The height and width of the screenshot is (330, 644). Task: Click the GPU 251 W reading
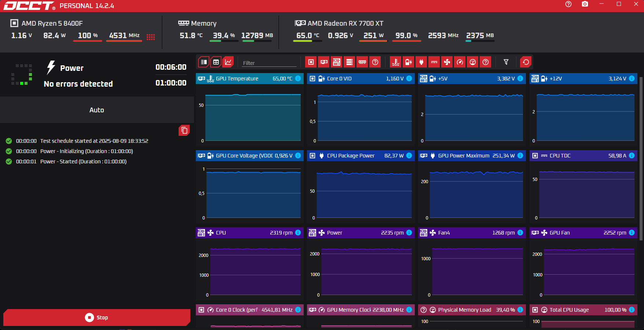click(x=373, y=36)
